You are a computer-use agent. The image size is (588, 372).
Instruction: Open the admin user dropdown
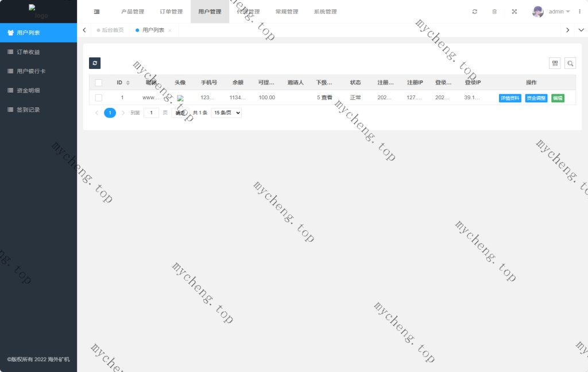[559, 11]
